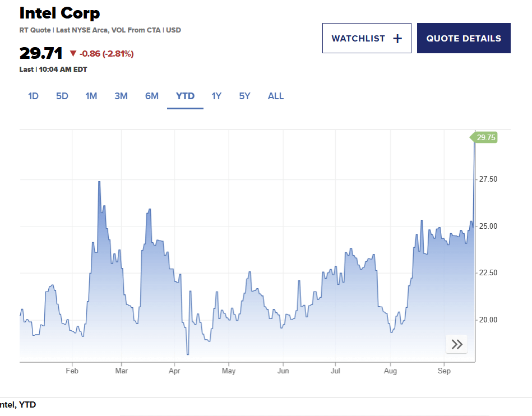Select the 3M time range

(121, 96)
